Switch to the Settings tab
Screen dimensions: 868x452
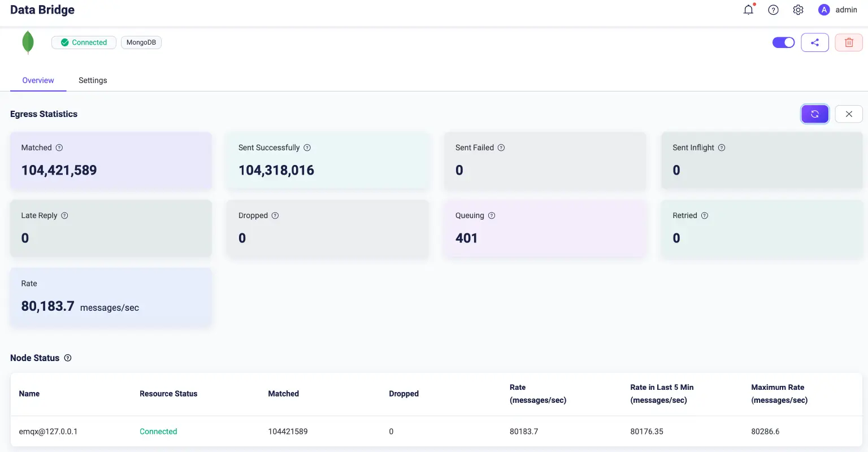click(x=93, y=80)
